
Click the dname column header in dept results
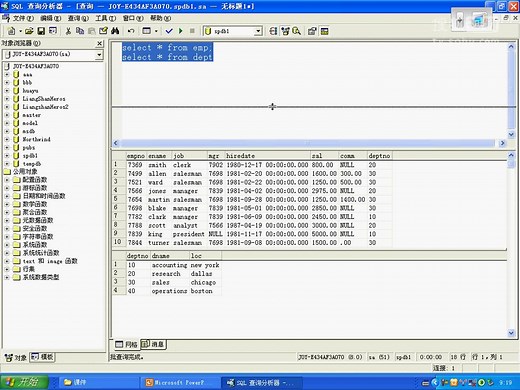(169, 256)
